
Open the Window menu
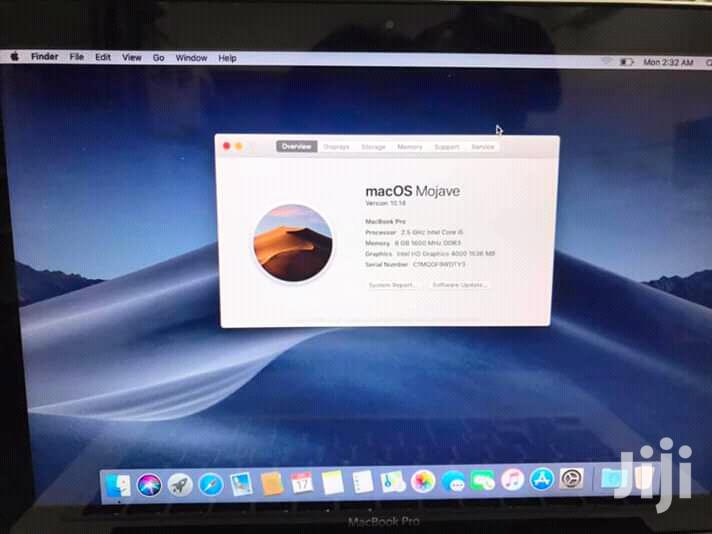click(x=191, y=58)
